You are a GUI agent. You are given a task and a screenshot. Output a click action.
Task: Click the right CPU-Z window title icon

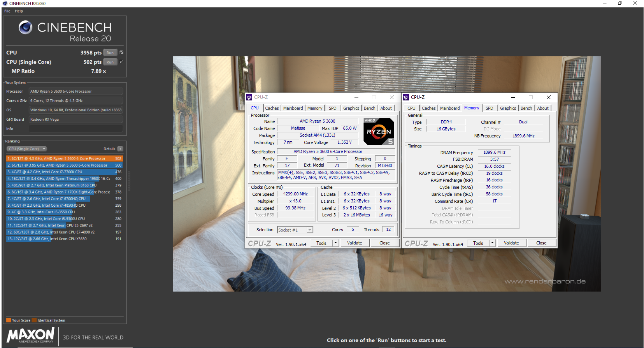click(x=406, y=97)
